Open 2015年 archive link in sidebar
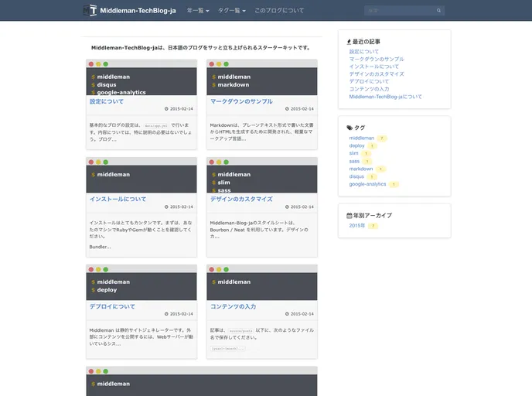This screenshot has height=396, width=532. pyautogui.click(x=356, y=226)
